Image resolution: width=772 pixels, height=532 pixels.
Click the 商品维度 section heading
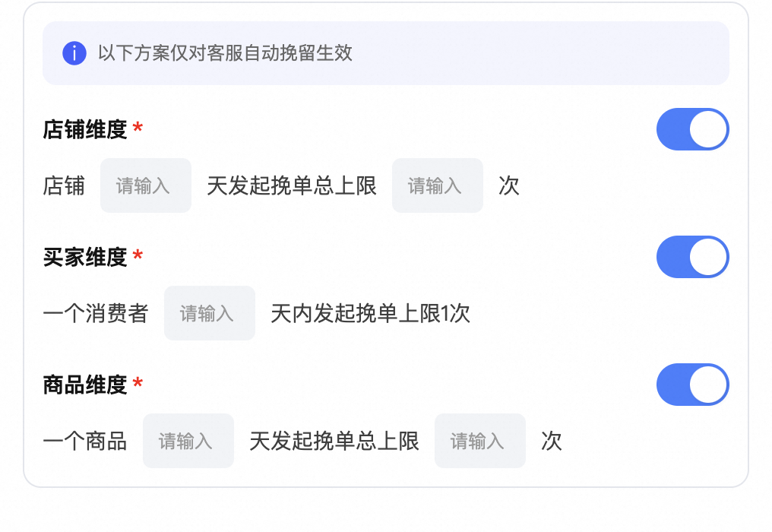pos(84,385)
